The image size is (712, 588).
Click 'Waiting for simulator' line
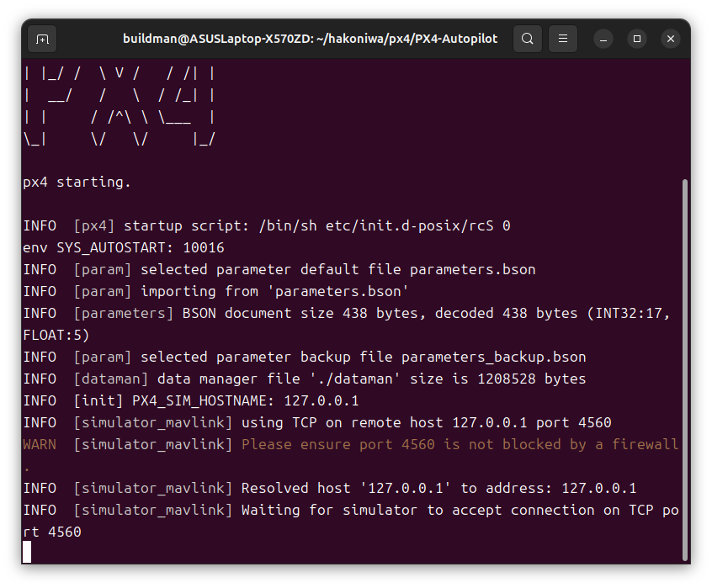[351, 510]
